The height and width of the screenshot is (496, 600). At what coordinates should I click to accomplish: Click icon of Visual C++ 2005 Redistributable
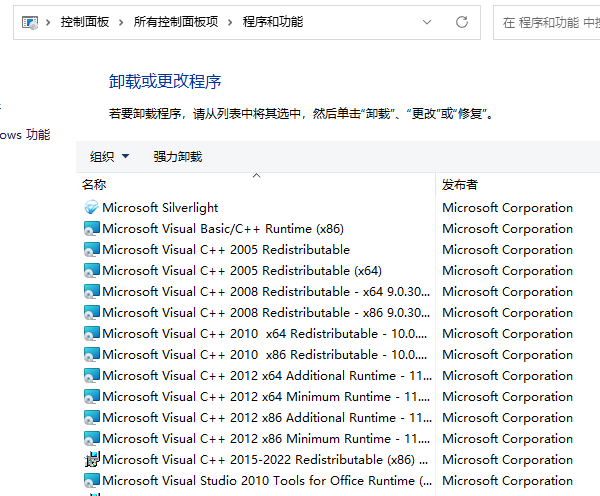(91, 250)
